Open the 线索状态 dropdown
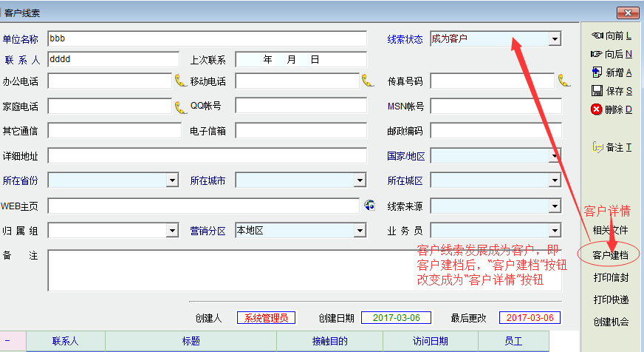Screen dimensions: 644x352 point(554,39)
